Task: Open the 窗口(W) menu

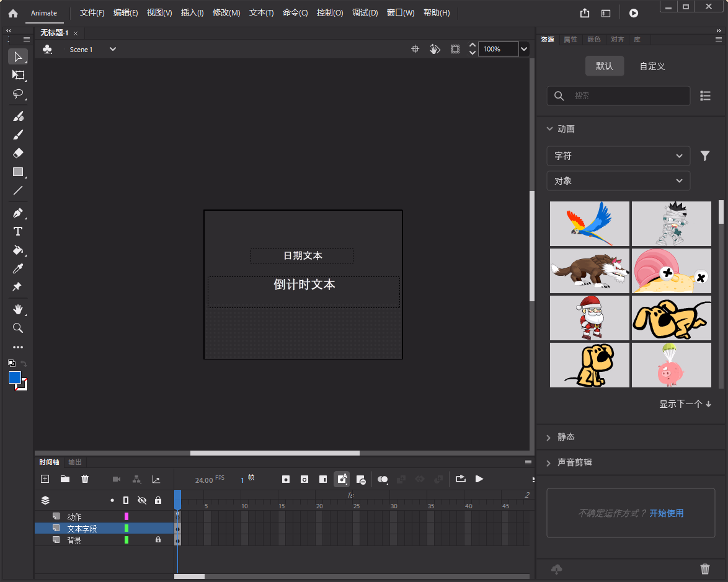Action: coord(401,12)
